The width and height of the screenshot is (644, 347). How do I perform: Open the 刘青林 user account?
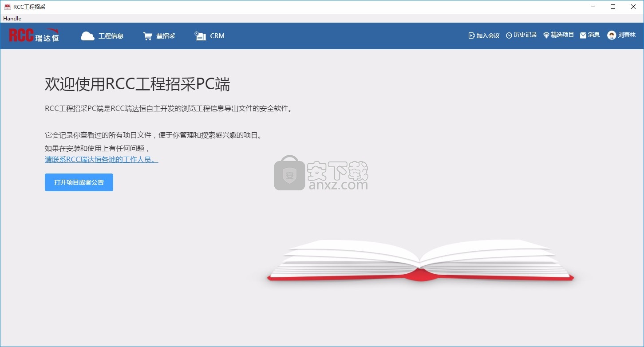point(627,35)
